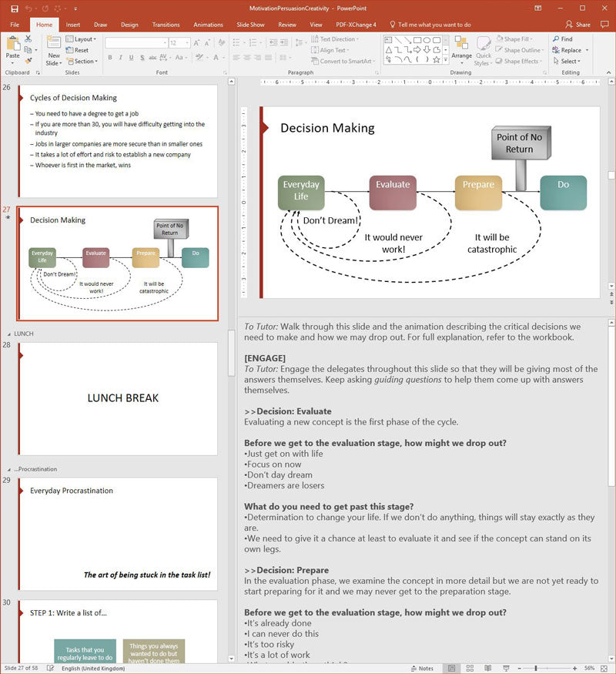The height and width of the screenshot is (674, 616).
Task: Open the Layout dropdown
Action: 81,39
